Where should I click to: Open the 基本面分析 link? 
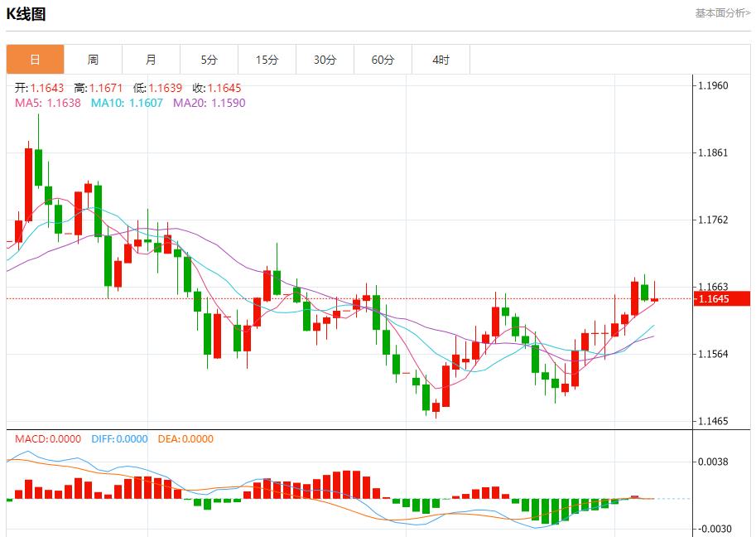pyautogui.click(x=722, y=13)
